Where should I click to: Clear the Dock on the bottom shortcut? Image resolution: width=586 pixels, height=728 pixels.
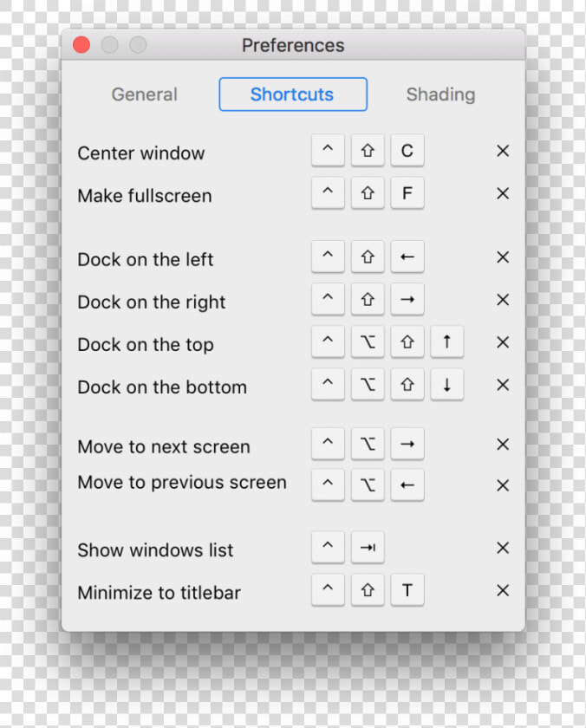click(x=503, y=385)
